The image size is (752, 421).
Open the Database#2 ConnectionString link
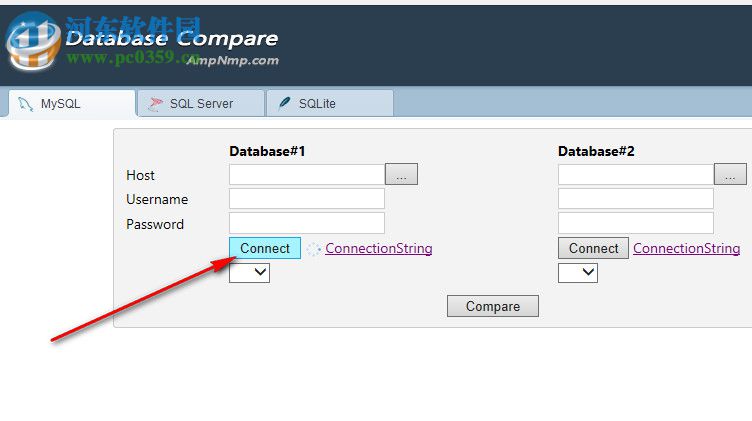[687, 248]
